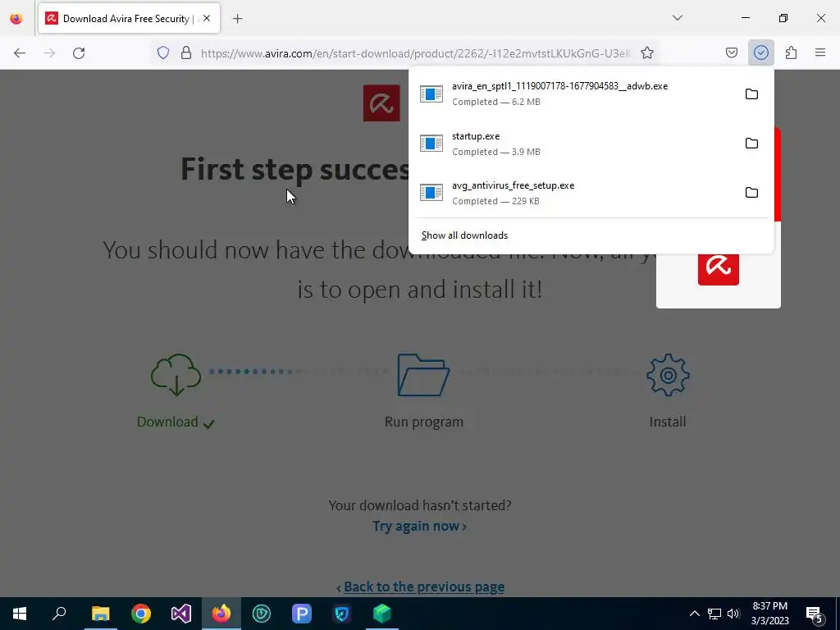Reload the Avira page
Screen dimensions: 840x630
pyautogui.click(x=79, y=53)
